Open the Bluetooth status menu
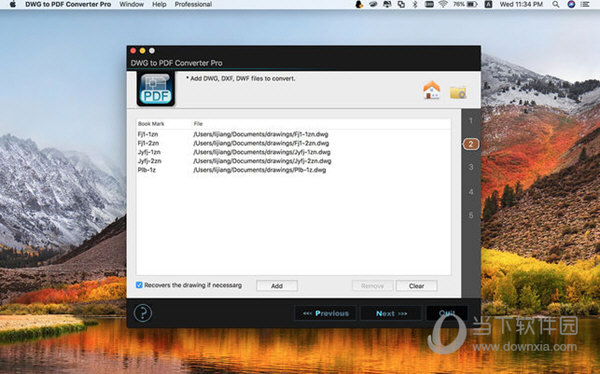This screenshot has width=600, height=374. (415, 4)
